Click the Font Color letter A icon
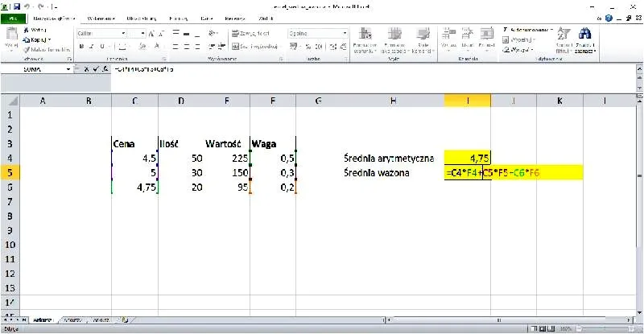Image resolution: width=644 pixels, height=334 pixels. click(157, 47)
